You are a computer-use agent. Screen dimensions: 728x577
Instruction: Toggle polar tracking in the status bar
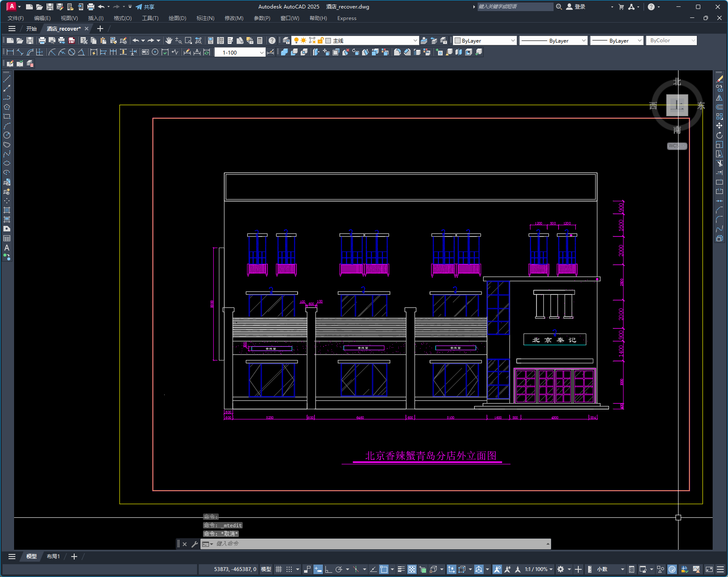[339, 569]
